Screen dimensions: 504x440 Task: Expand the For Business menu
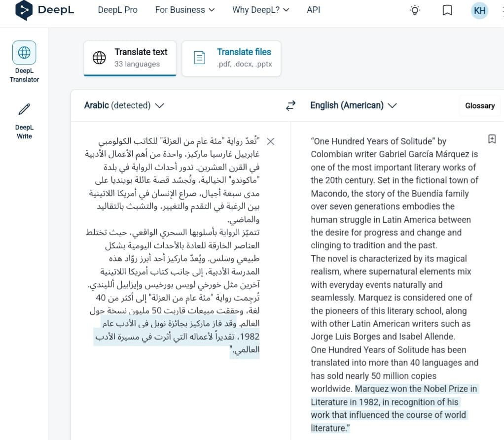pos(185,10)
